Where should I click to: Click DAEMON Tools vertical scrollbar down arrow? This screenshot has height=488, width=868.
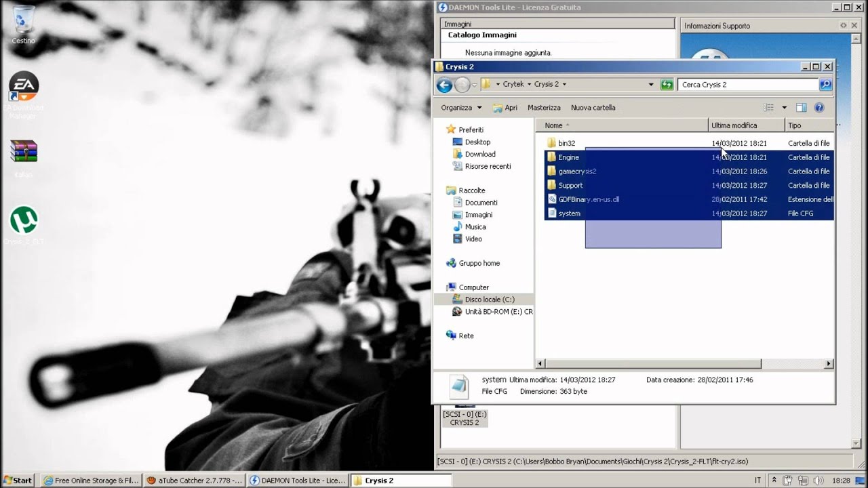pos(856,443)
